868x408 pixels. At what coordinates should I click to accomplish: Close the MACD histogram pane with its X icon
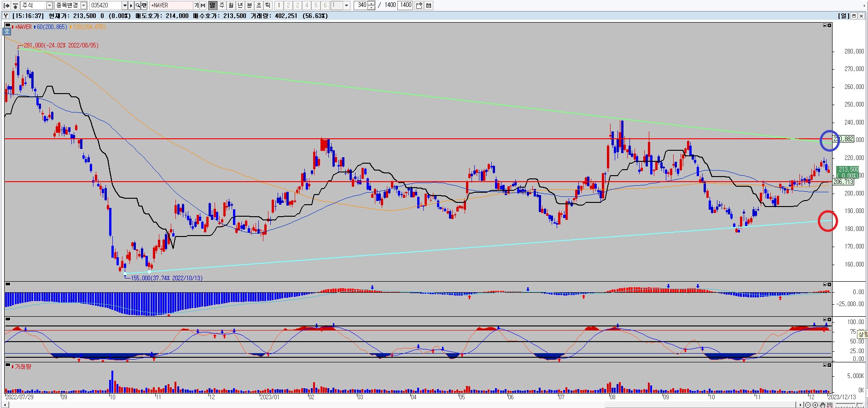click(x=829, y=284)
